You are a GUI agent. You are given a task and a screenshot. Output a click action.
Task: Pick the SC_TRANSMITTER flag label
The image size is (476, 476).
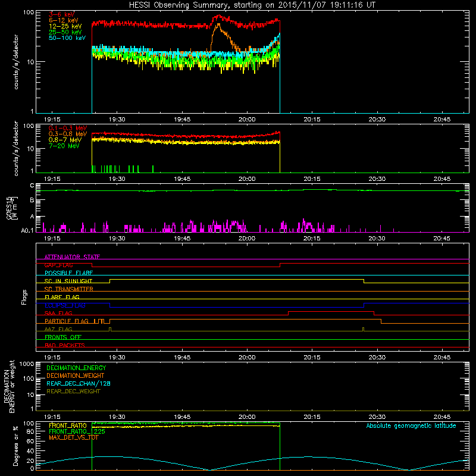pyautogui.click(x=69, y=289)
